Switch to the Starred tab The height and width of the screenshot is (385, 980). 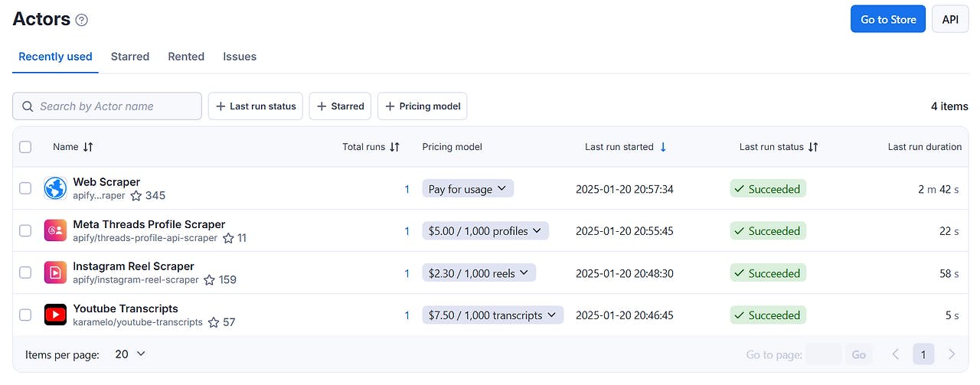(130, 57)
